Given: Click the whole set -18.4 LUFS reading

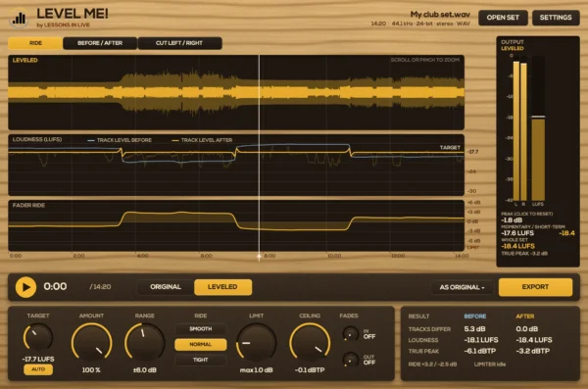Looking at the screenshot, I should [x=517, y=246].
